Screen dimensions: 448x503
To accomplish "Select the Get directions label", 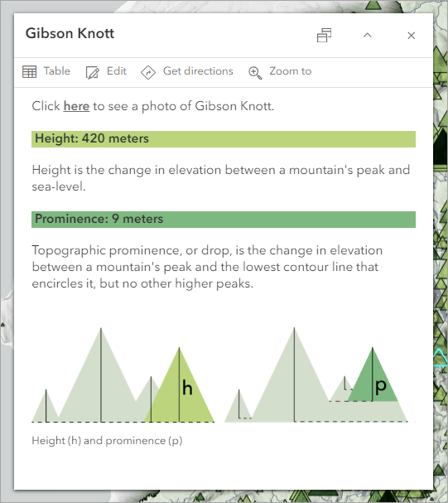I will point(198,71).
